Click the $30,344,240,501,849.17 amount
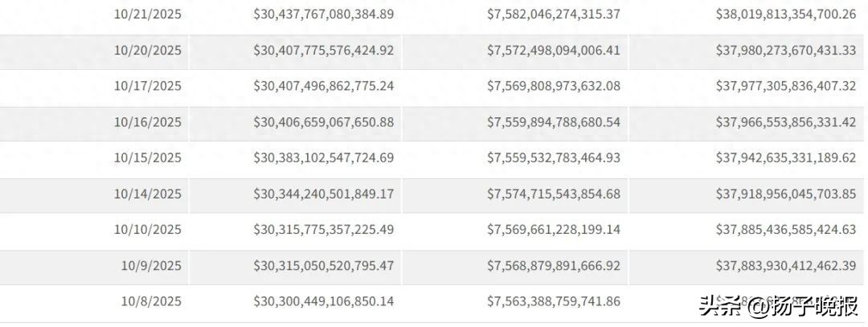868x327 pixels. click(x=323, y=194)
